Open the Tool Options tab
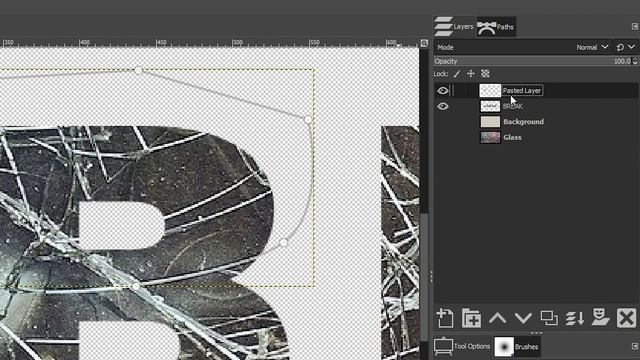Screen dimensions: 640x360 pyautogui.click(x=462, y=347)
